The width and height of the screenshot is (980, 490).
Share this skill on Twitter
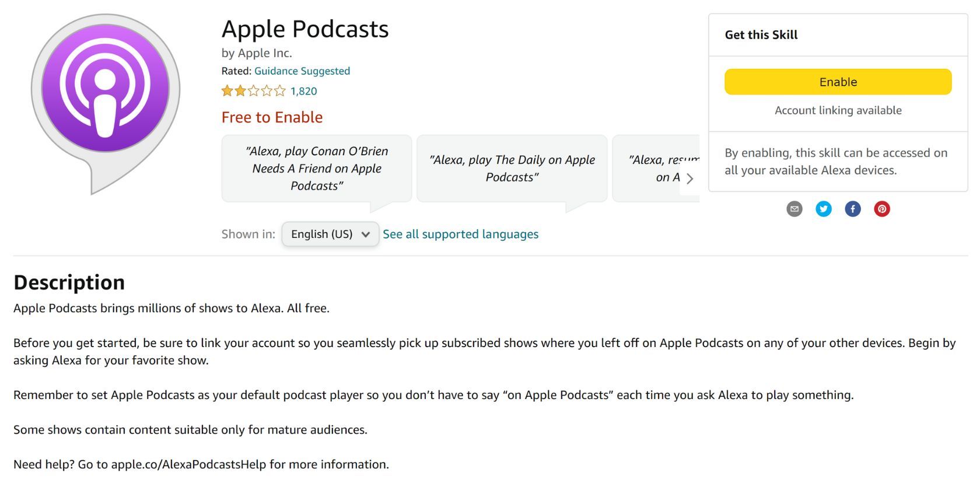[x=823, y=209]
